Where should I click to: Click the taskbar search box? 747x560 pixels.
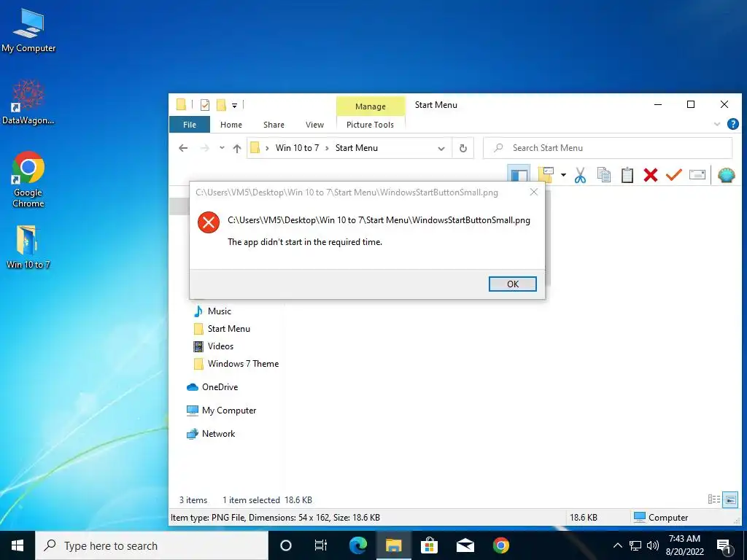pyautogui.click(x=152, y=545)
